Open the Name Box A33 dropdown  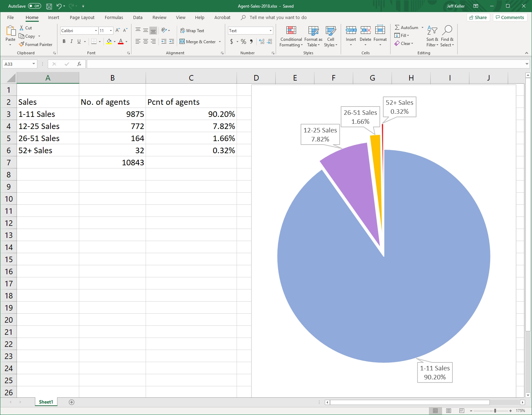(x=34, y=64)
